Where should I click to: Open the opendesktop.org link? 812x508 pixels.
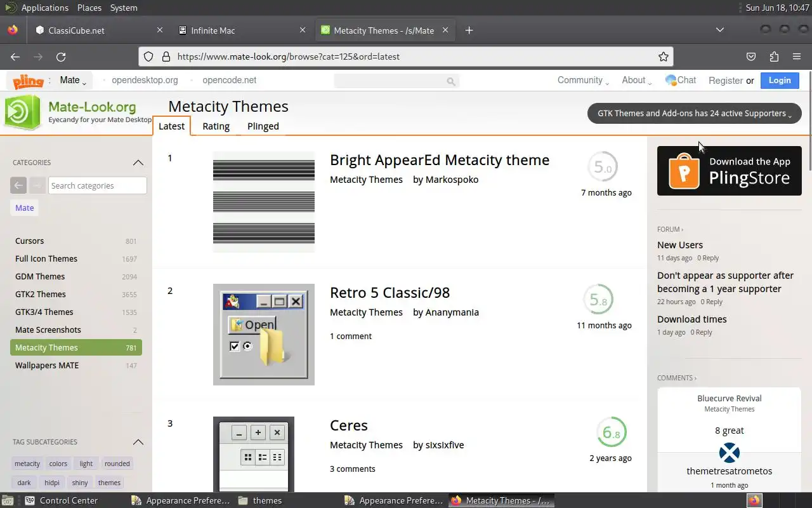pos(145,80)
